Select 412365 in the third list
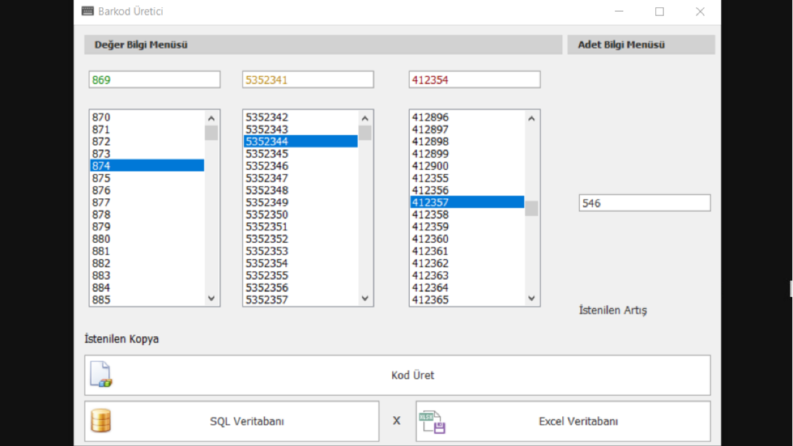The width and height of the screenshot is (793, 446). click(467, 299)
